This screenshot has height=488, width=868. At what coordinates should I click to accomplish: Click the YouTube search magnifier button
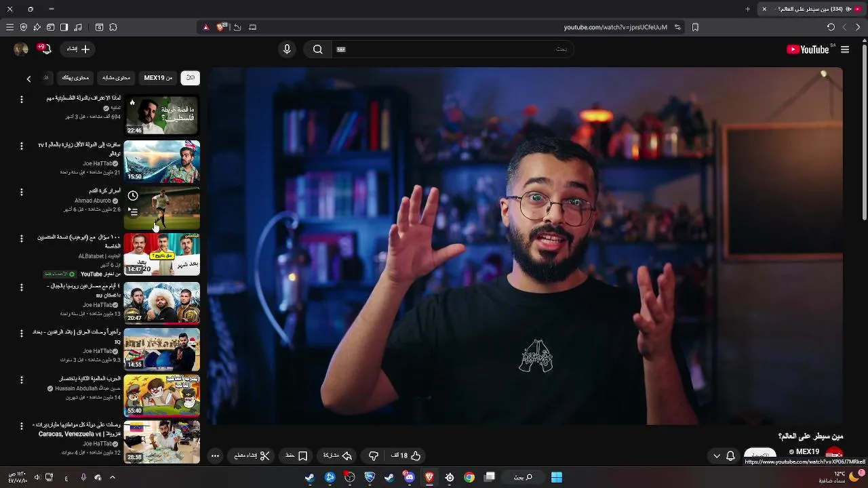tap(317, 49)
